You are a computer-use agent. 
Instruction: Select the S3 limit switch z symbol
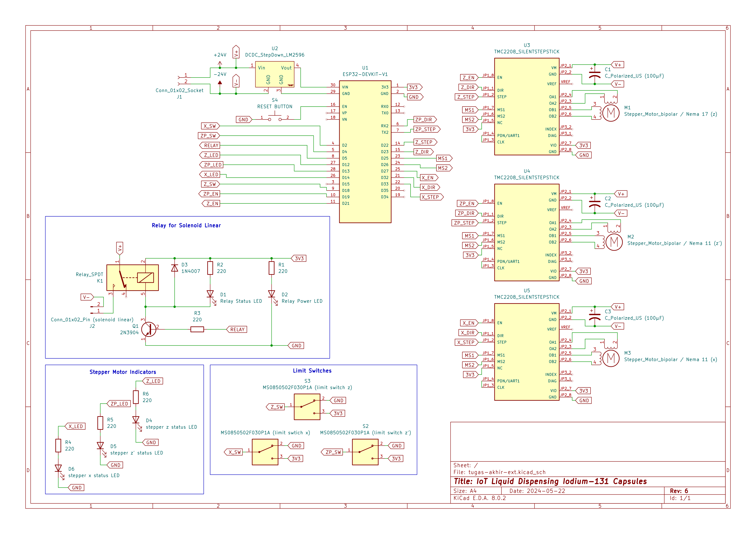tap(307, 407)
